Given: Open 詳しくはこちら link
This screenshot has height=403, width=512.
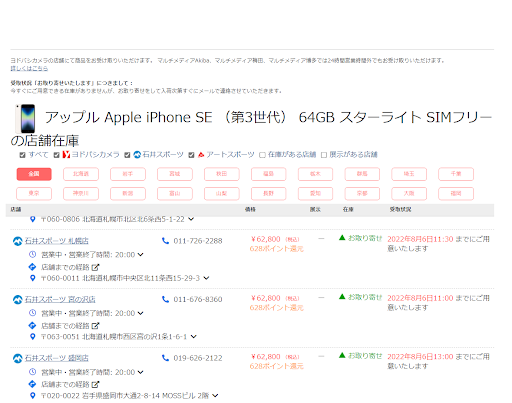Looking at the screenshot, I should [x=29, y=68].
